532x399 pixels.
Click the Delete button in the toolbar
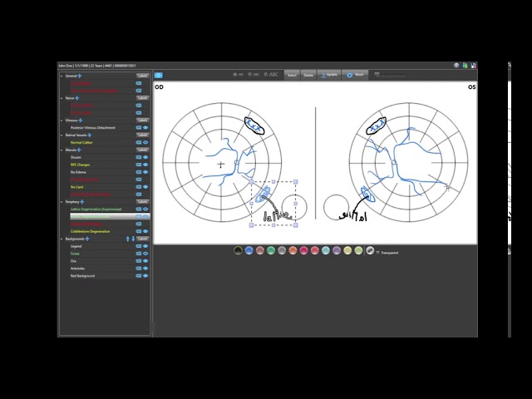pos(308,75)
